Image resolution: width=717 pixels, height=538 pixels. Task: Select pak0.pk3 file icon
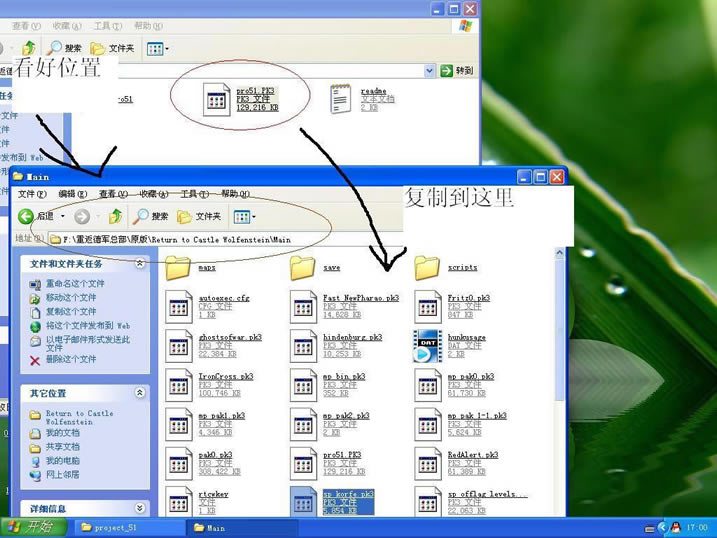[x=178, y=464]
